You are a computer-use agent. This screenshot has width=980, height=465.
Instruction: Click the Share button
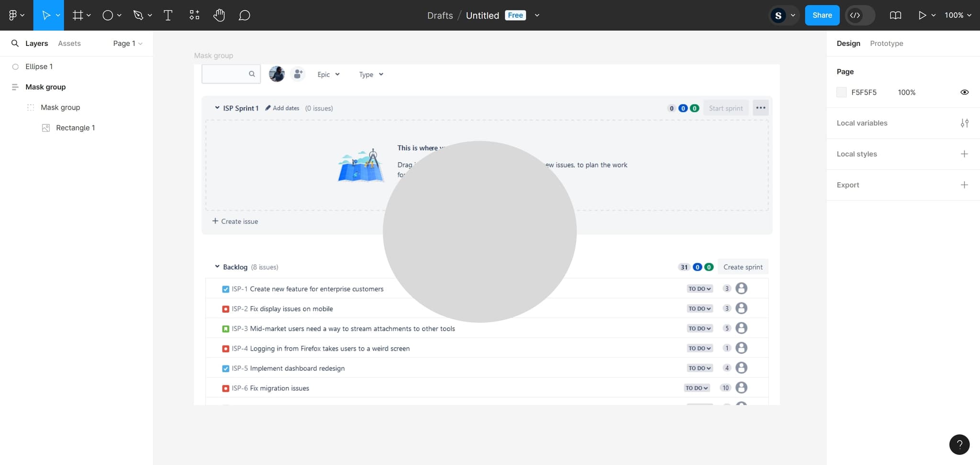[x=822, y=15]
